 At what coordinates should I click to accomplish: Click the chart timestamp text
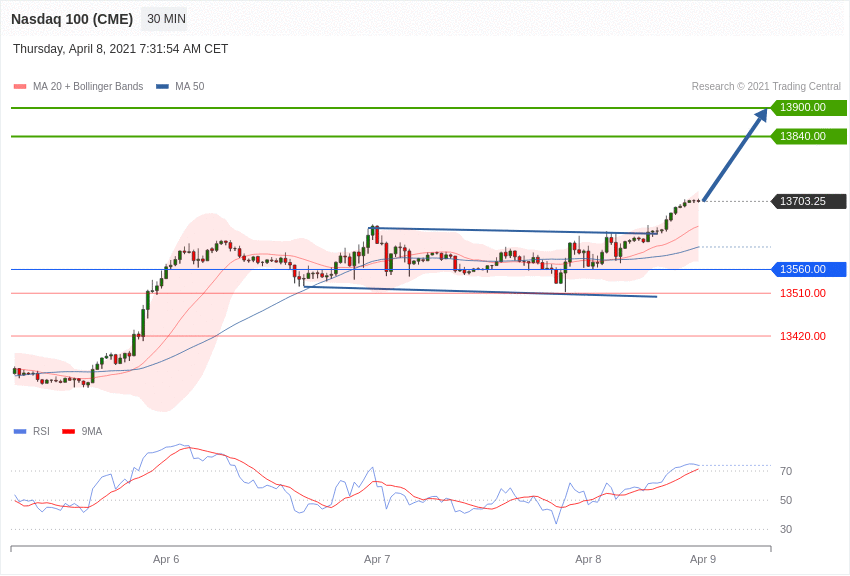120,49
